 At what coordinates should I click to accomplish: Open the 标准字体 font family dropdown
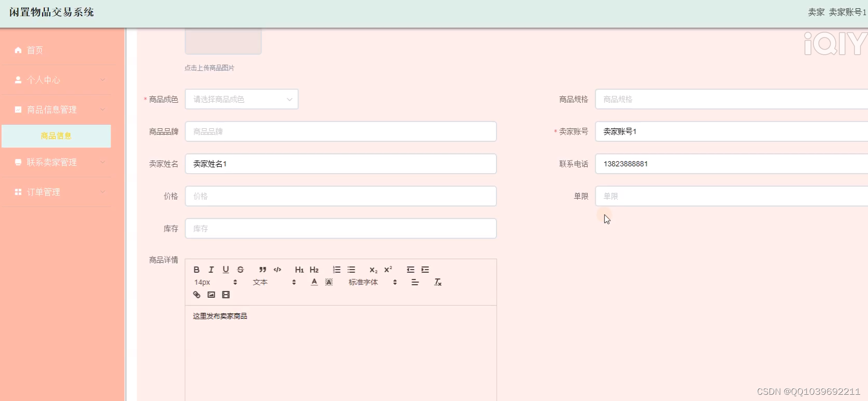373,282
